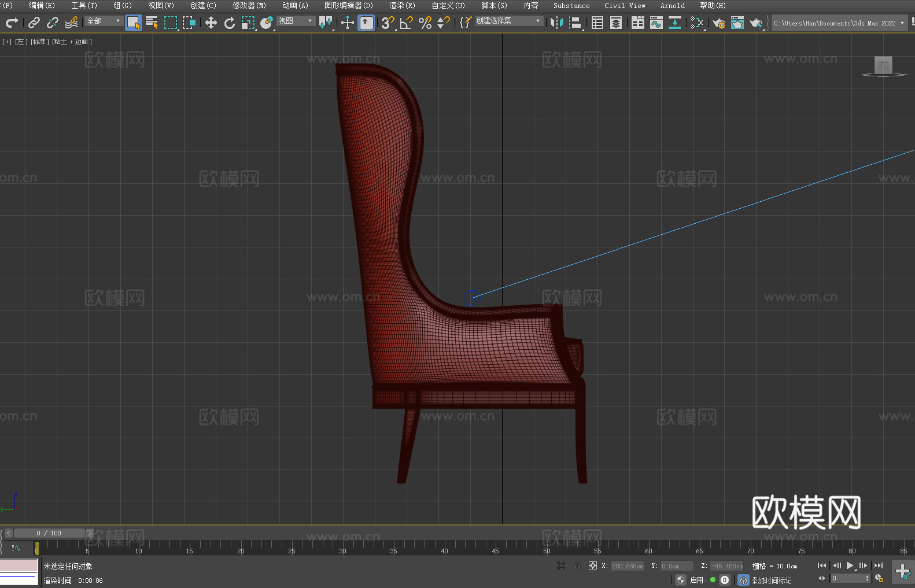Open the project path dropdown

click(x=839, y=23)
